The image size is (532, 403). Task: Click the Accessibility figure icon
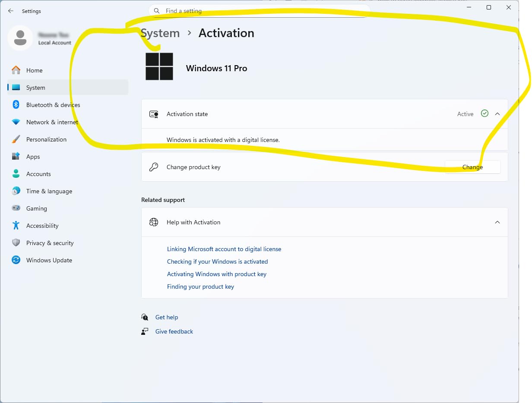(16, 225)
